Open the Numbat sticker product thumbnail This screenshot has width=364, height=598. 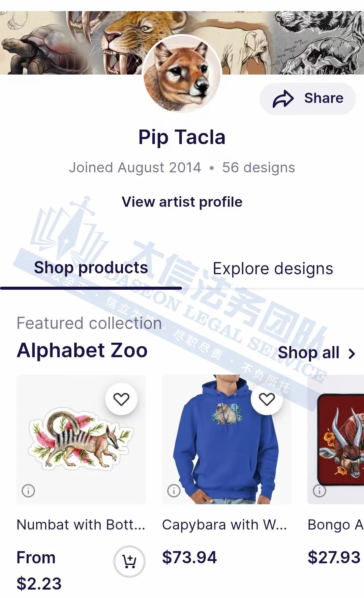click(81, 439)
